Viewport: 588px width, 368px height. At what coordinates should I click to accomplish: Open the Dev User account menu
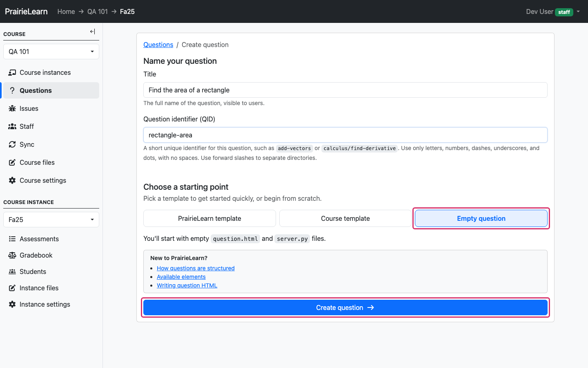click(553, 11)
